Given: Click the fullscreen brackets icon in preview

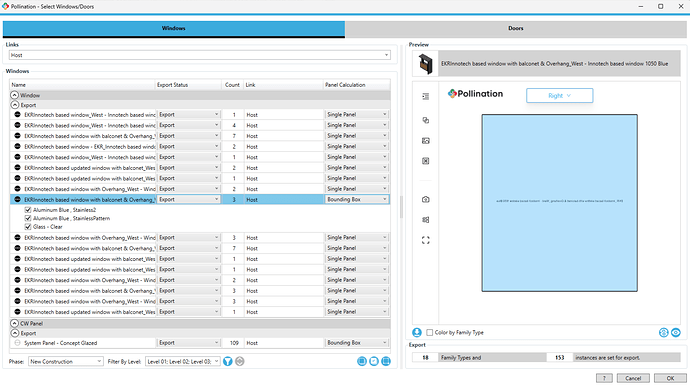Looking at the screenshot, I should [426, 240].
